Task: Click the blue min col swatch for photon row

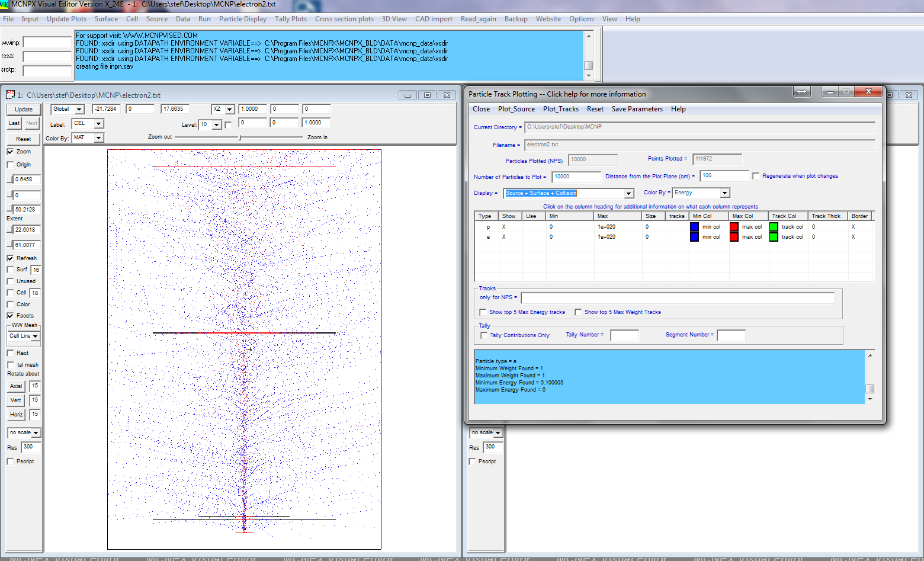Action: pyautogui.click(x=694, y=227)
